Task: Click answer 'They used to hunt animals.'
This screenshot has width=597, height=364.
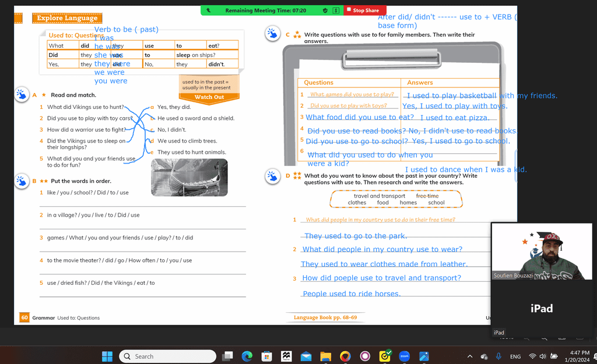Action: click(x=191, y=152)
